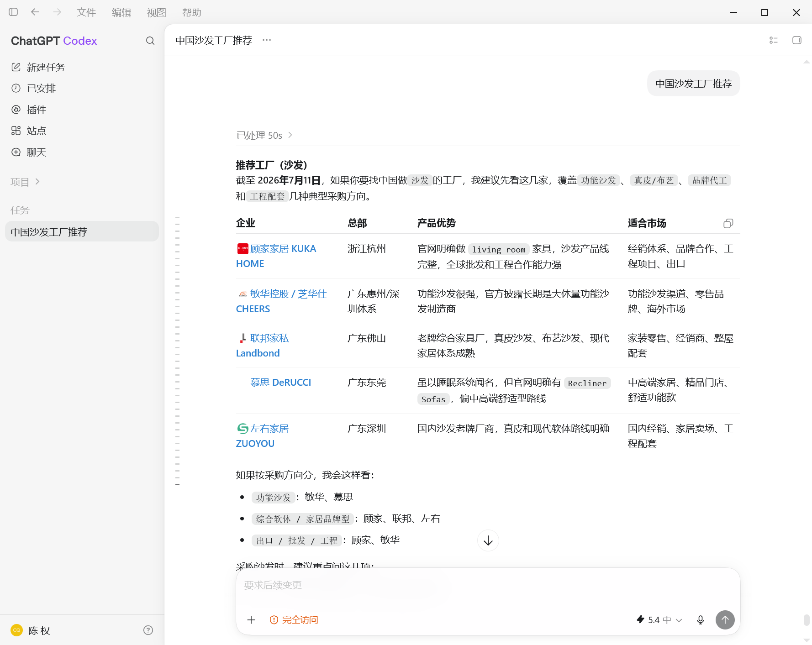The height and width of the screenshot is (645, 812).
Task: Click the user message bubble 中国沙发工厂推荐
Action: pos(694,84)
